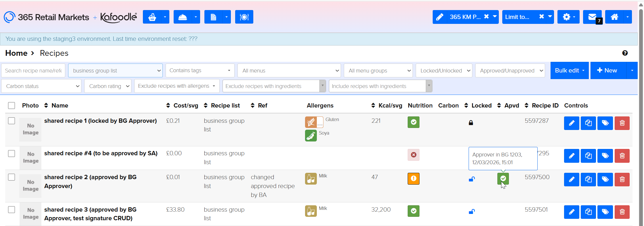Click green nutrition check for shared recipe 1

(413, 122)
